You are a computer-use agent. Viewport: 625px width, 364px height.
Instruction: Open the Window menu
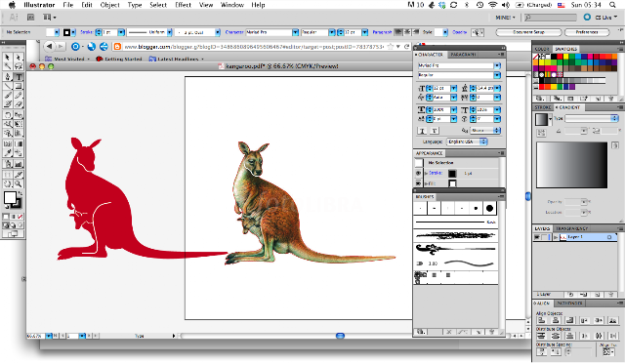click(232, 5)
